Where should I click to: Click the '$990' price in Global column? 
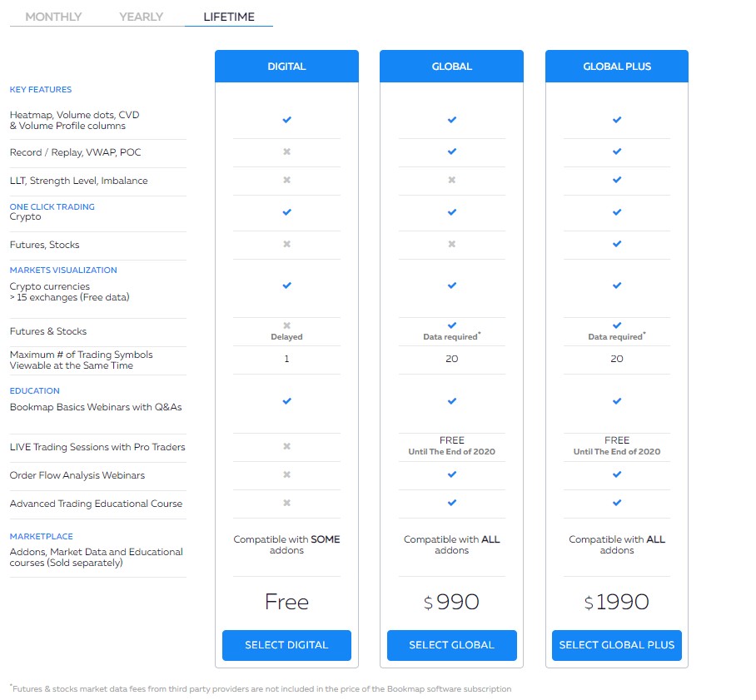451,602
